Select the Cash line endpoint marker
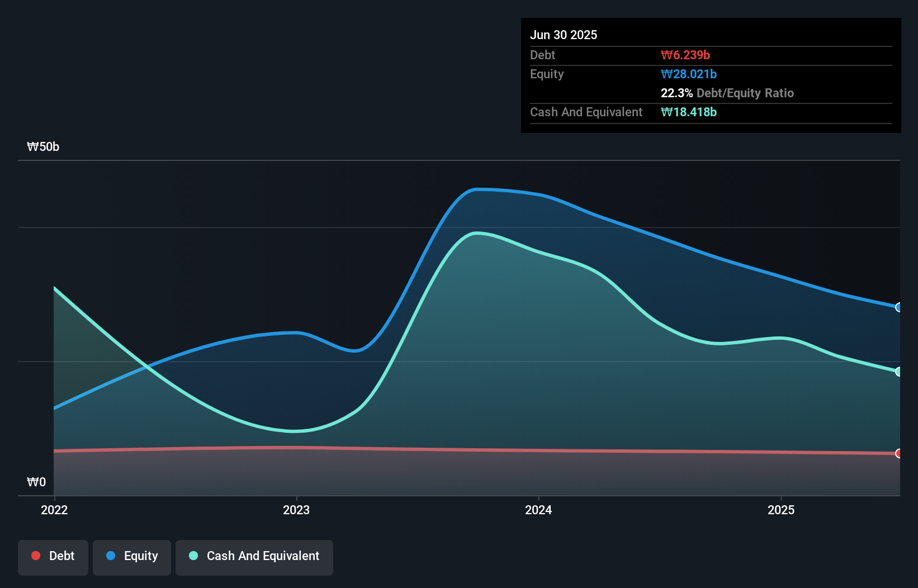 click(900, 371)
